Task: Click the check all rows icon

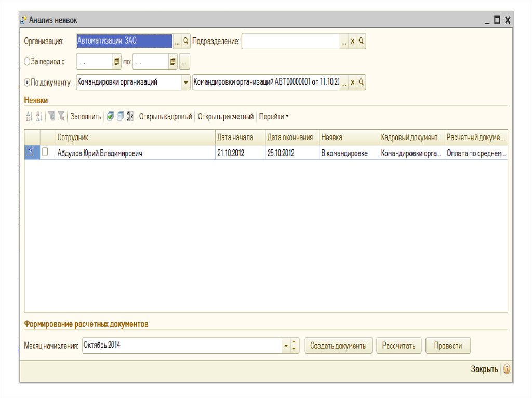Action: [110, 117]
